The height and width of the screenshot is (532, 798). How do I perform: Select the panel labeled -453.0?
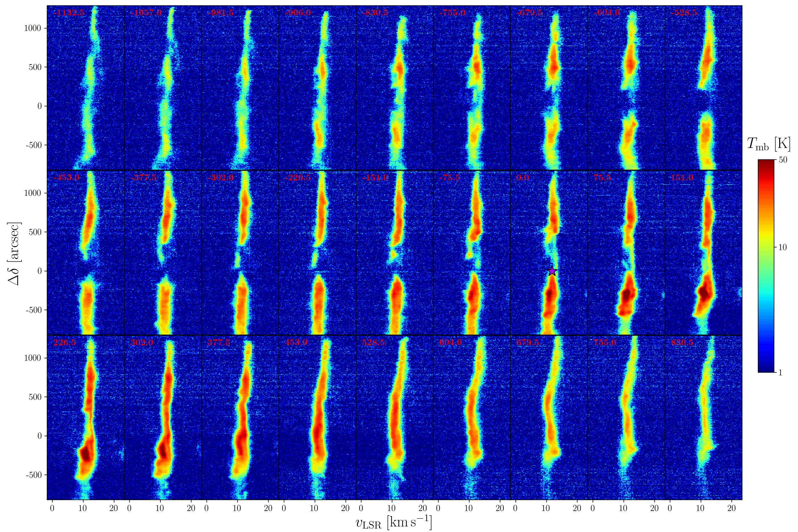pos(85,252)
